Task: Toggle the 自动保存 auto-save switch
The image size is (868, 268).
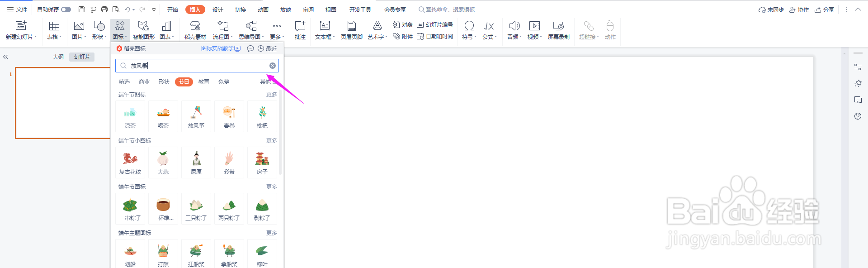Action: (x=66, y=10)
